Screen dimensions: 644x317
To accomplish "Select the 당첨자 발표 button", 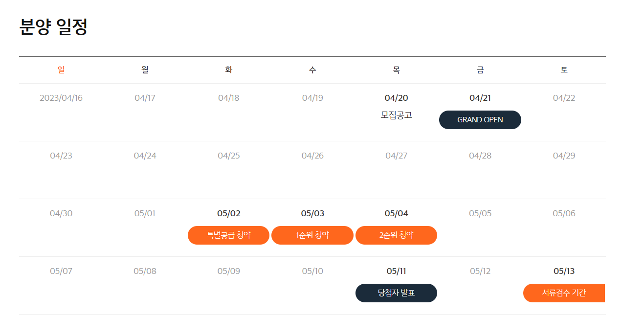I will tap(396, 293).
